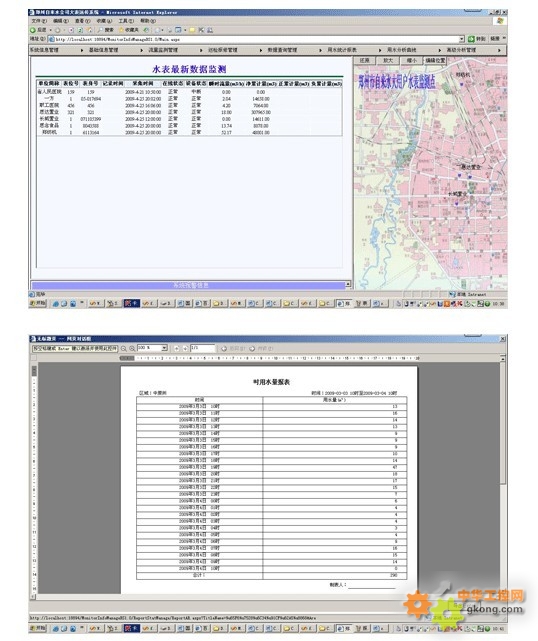
Task: Click the up arrow of report vertical scrollbar
Action: pos(502,358)
